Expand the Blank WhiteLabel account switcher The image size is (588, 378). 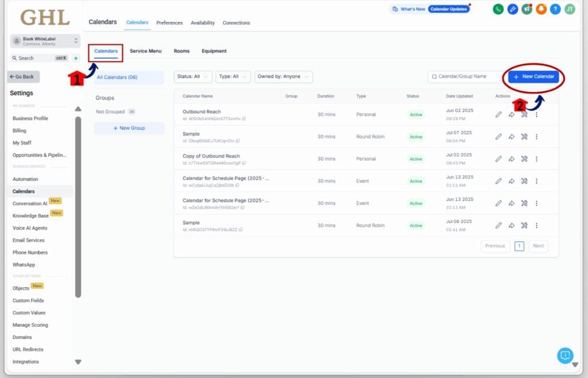click(x=45, y=41)
